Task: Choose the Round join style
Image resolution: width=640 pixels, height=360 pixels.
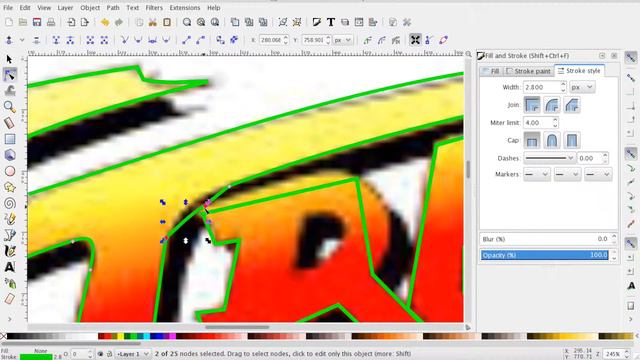Action: point(552,105)
